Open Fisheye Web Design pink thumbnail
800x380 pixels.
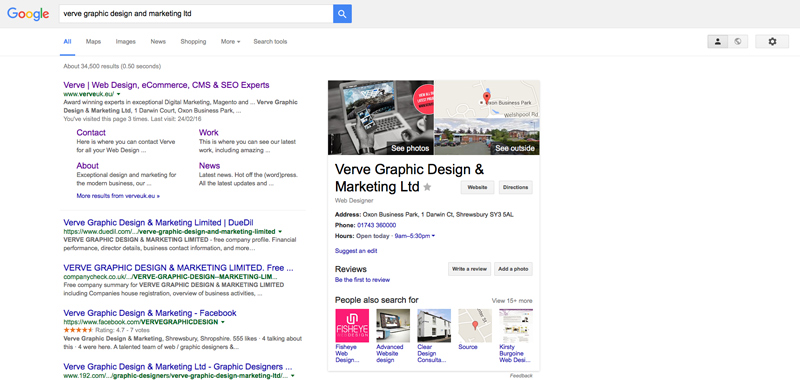[352, 325]
